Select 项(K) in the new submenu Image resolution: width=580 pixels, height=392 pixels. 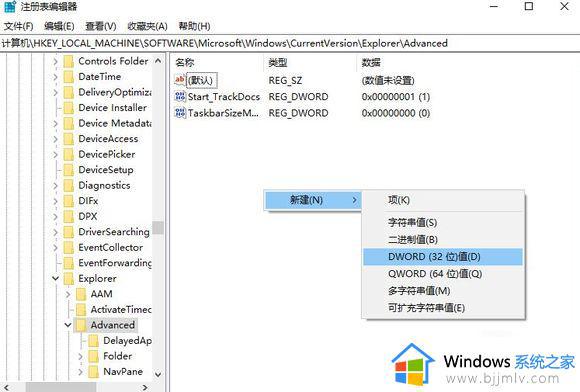click(x=443, y=200)
